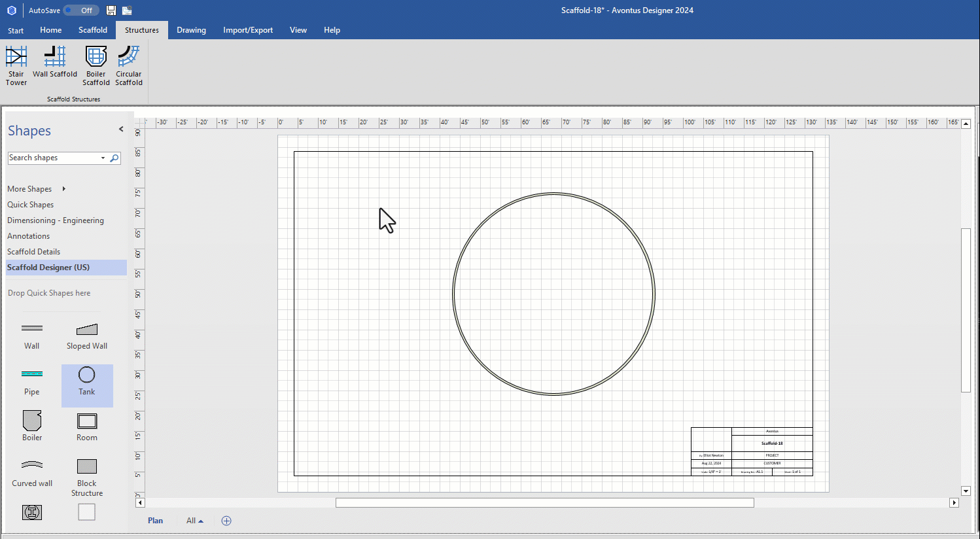980x539 pixels.
Task: Collapse the Shapes panel
Action: 121,130
